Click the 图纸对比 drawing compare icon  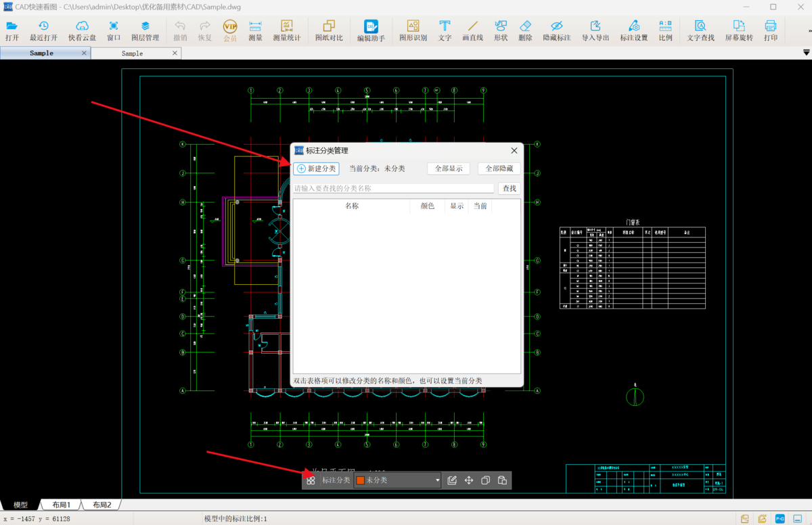click(x=329, y=30)
